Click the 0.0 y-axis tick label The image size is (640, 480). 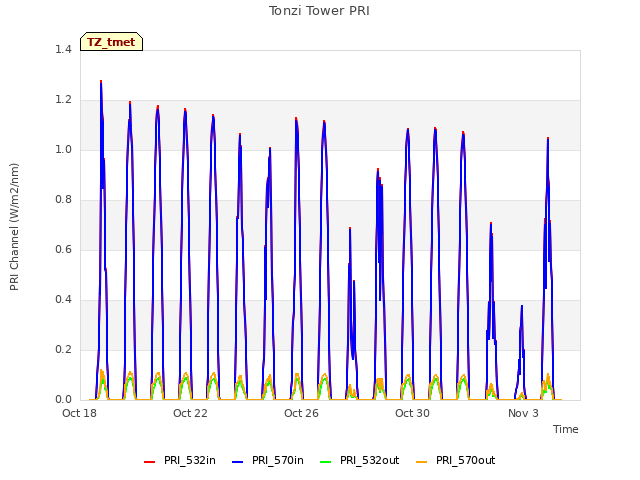[63, 400]
